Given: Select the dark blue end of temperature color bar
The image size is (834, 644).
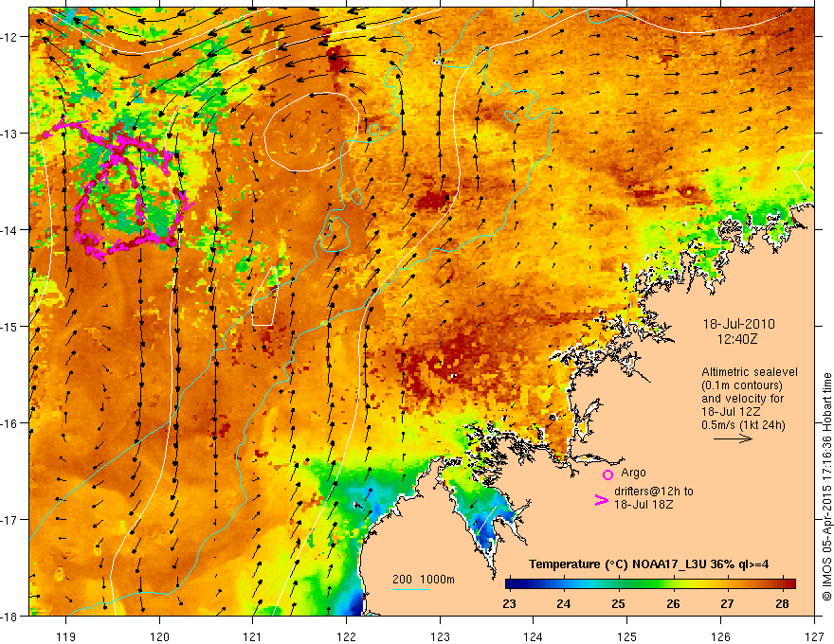Looking at the screenshot, I should coord(514,584).
